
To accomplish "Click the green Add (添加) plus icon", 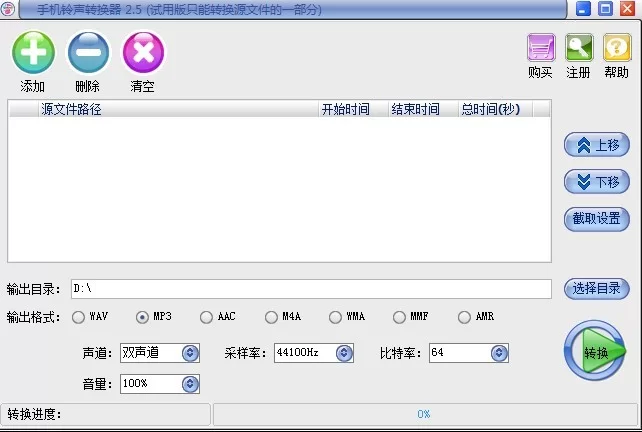I will pyautogui.click(x=33, y=52).
